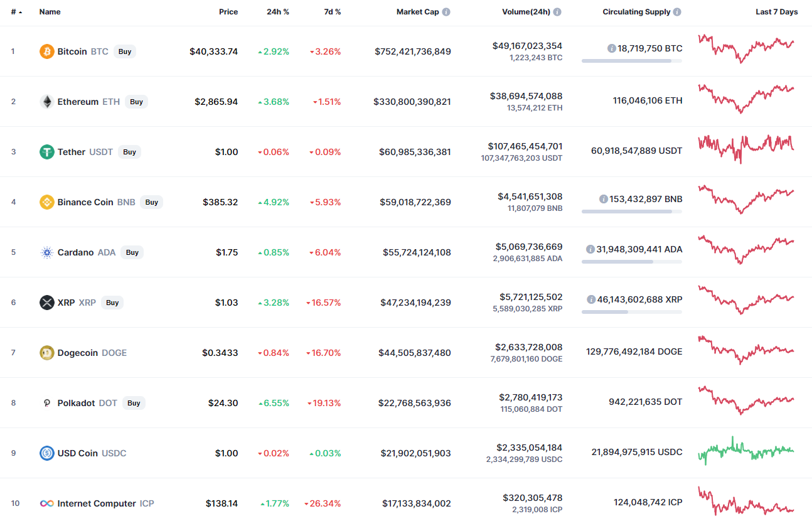Click info icon next to 18,719,750 BTC supply

(612, 48)
